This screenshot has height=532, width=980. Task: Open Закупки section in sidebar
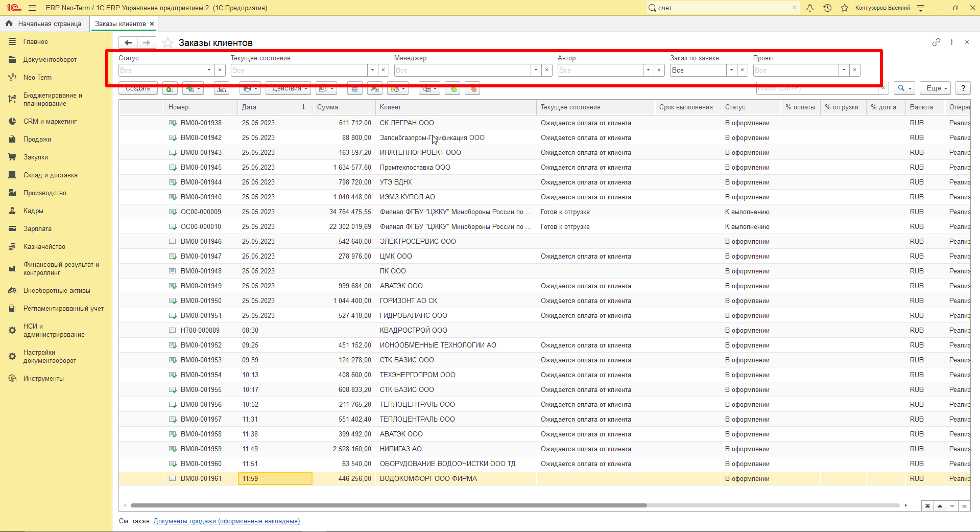35,157
